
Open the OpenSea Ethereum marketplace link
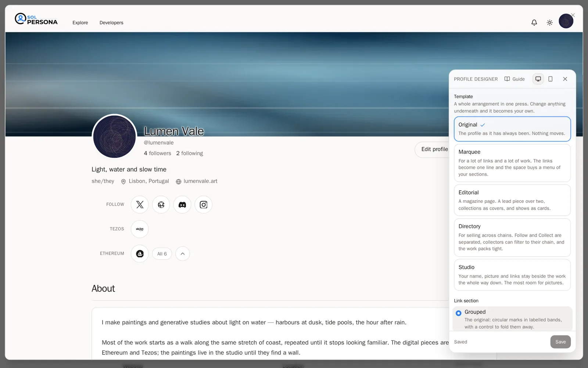(x=140, y=254)
